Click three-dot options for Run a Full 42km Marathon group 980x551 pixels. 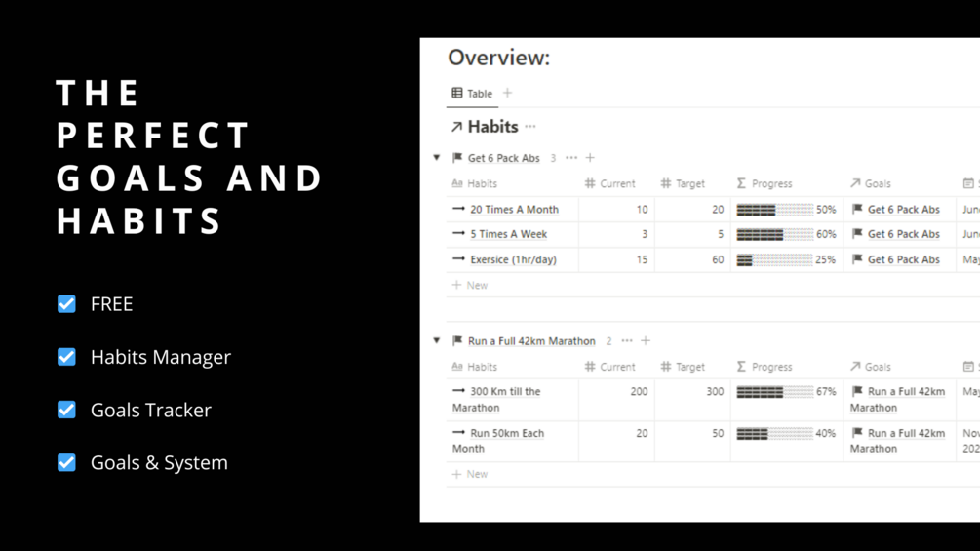coord(627,341)
